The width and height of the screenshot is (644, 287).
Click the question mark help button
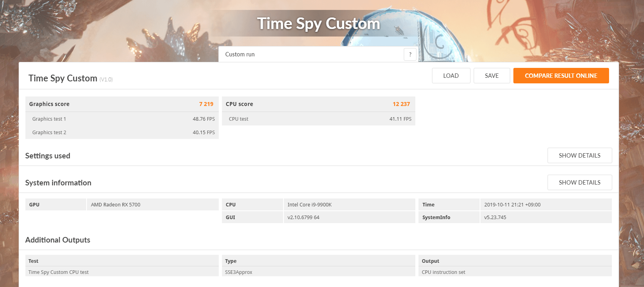pos(410,54)
